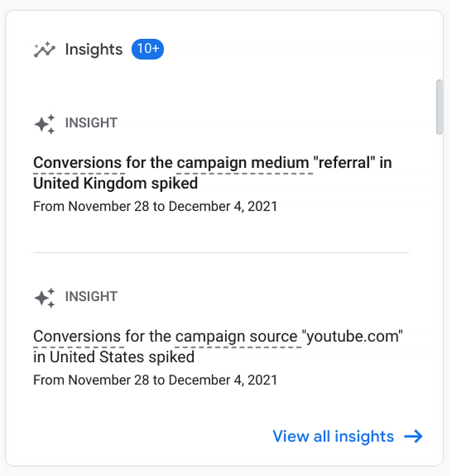Click the second INSIGHT label above youtube insight
Image resolution: width=450 pixels, height=476 pixels.
click(x=91, y=297)
